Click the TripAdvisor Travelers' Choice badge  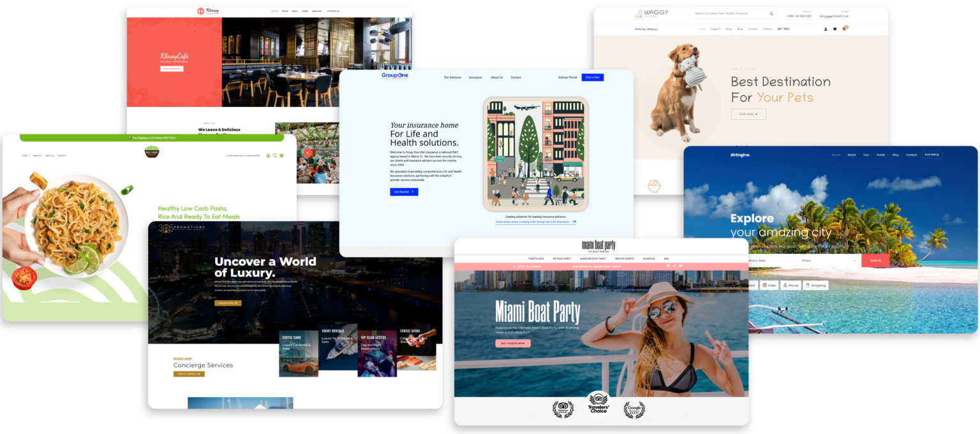pyautogui.click(x=598, y=404)
